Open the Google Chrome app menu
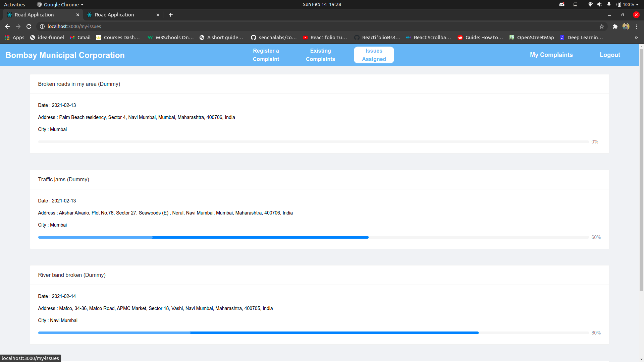Image resolution: width=644 pixels, height=362 pixels. point(60,4)
